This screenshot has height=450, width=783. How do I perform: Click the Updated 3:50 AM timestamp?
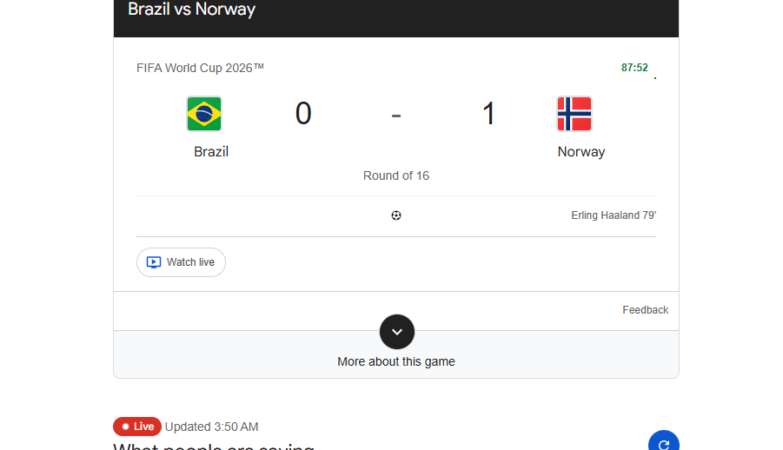pos(212,427)
